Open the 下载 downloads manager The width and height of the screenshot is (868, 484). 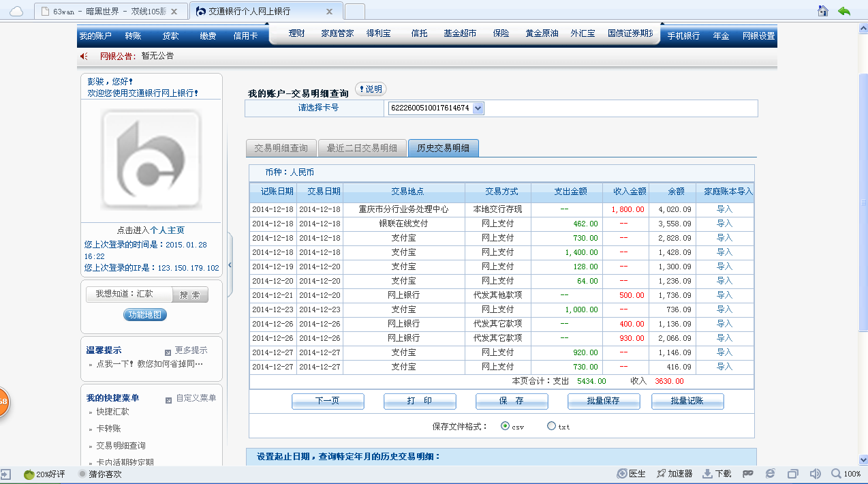click(x=708, y=474)
